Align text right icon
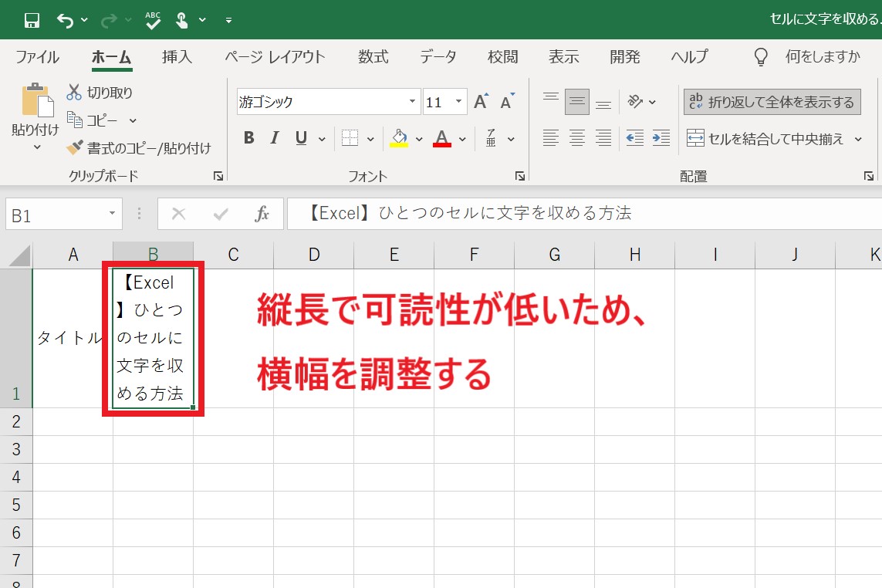Viewport: 882px width, 588px height. [603, 138]
